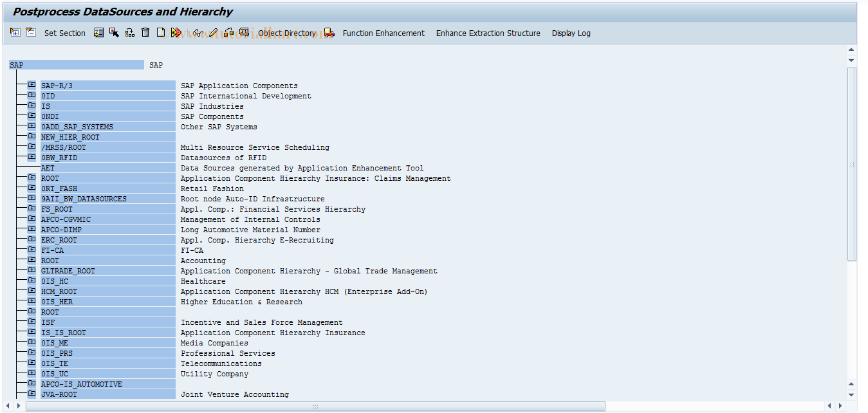Click 'Utility Company' description
This screenshot has width=868, height=413.
pyautogui.click(x=214, y=374)
